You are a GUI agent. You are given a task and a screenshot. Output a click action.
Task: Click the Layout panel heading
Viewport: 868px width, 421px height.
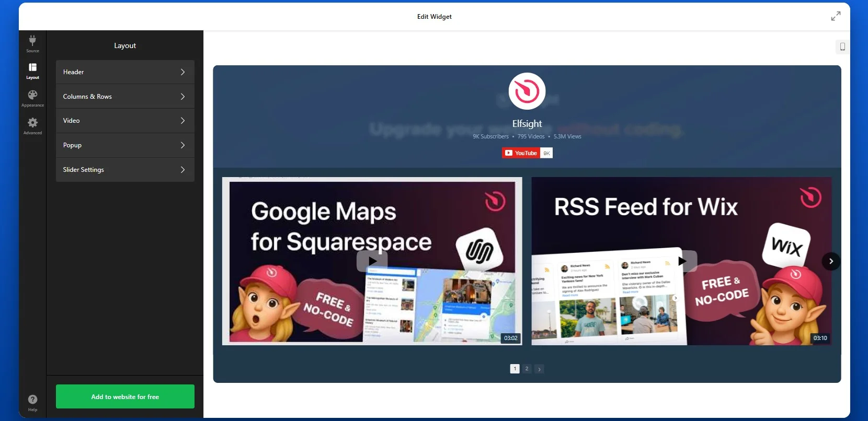(x=125, y=45)
